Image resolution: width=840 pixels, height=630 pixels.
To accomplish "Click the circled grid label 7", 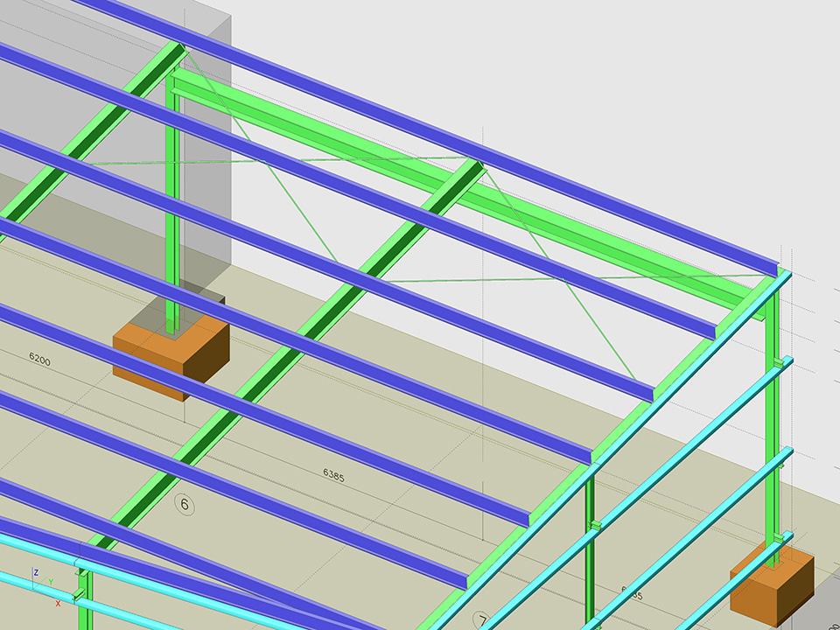I will coord(482,620).
